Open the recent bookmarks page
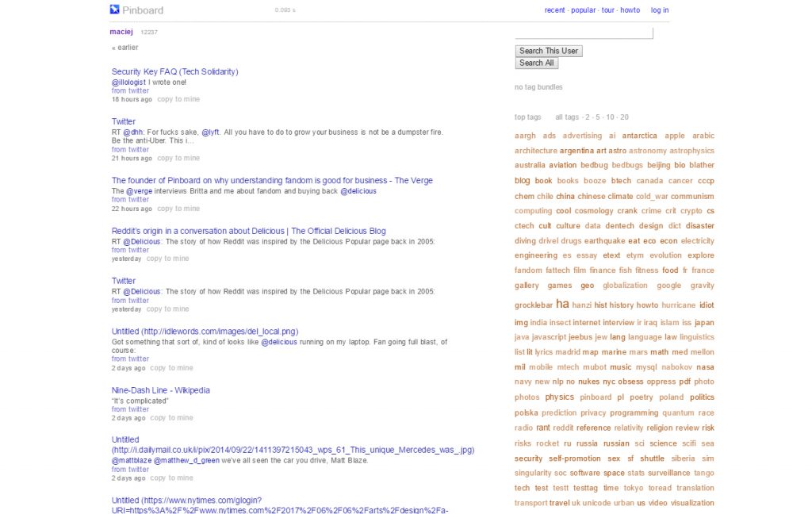The image size is (812, 514). 554,10
